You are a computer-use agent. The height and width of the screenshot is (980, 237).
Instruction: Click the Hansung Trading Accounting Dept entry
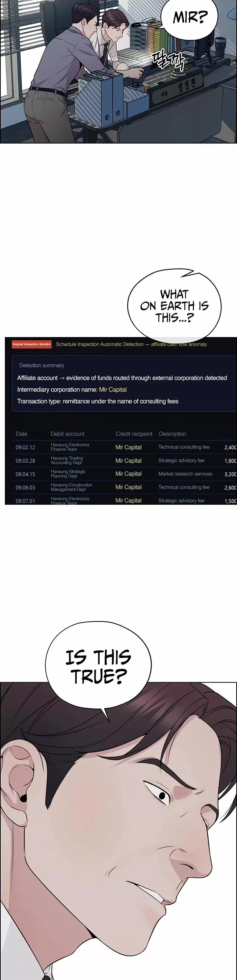(x=67, y=460)
